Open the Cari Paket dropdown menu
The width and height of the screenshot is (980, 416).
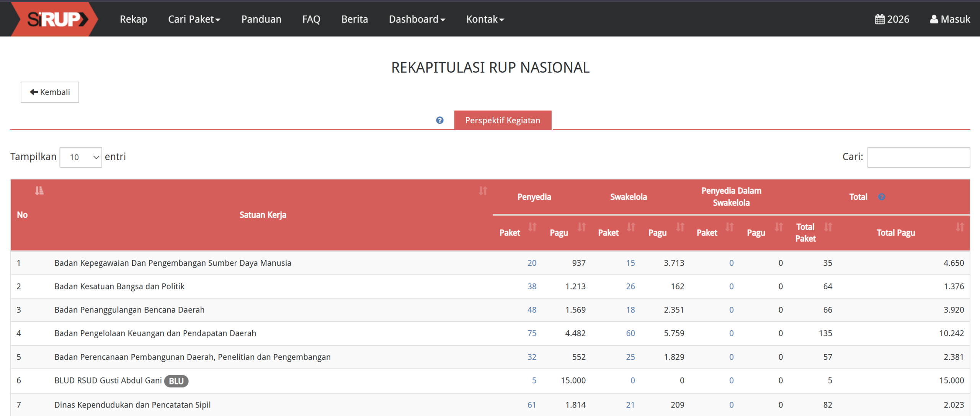194,19
